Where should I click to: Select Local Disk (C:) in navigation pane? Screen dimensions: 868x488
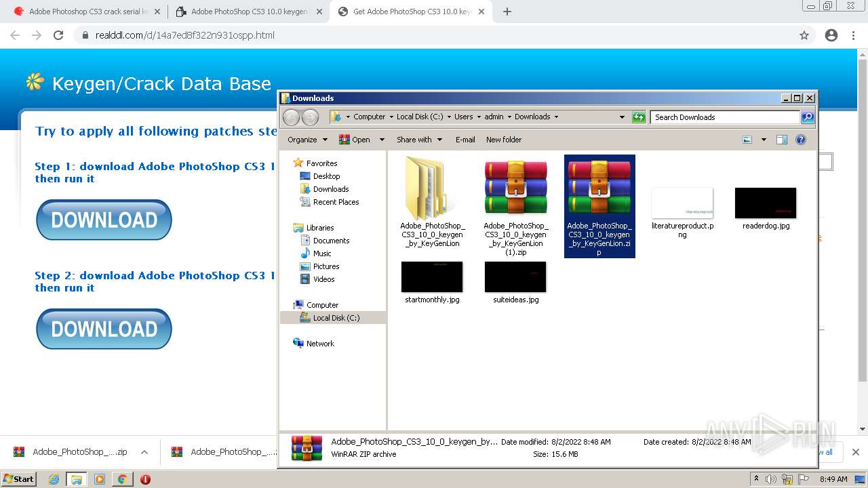click(x=333, y=318)
